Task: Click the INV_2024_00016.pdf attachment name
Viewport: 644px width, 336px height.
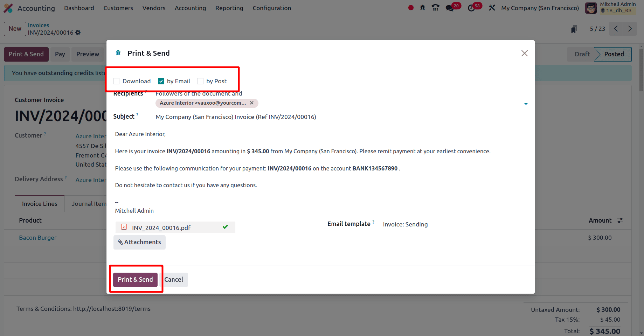Action: pos(161,228)
